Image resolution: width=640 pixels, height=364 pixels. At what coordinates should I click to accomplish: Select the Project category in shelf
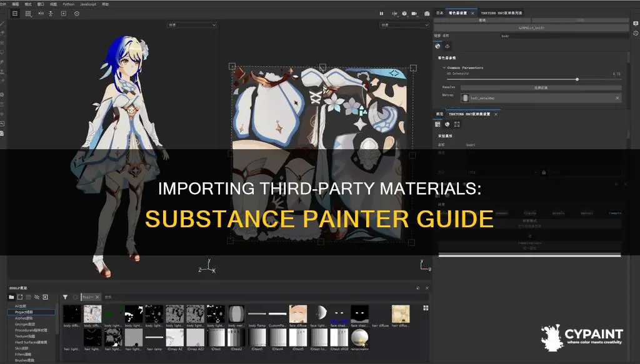[x=31, y=312]
